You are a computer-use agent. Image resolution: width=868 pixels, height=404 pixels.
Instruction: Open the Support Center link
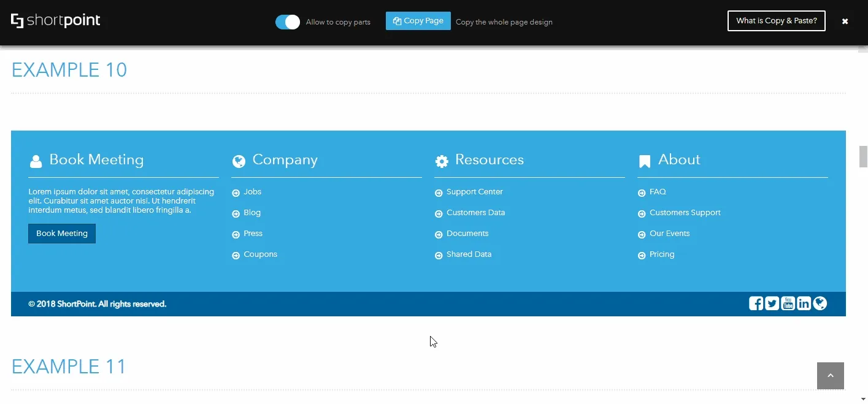(474, 192)
